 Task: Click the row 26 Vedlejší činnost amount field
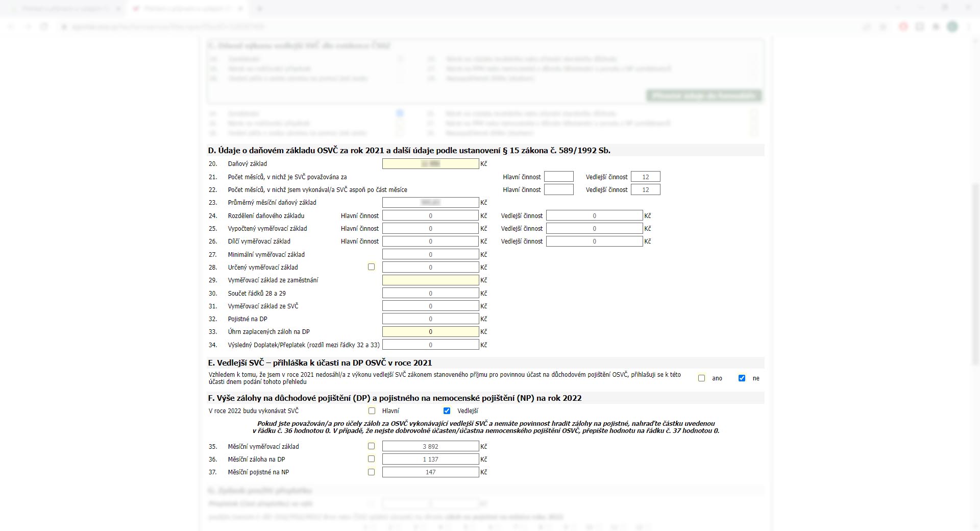click(595, 242)
